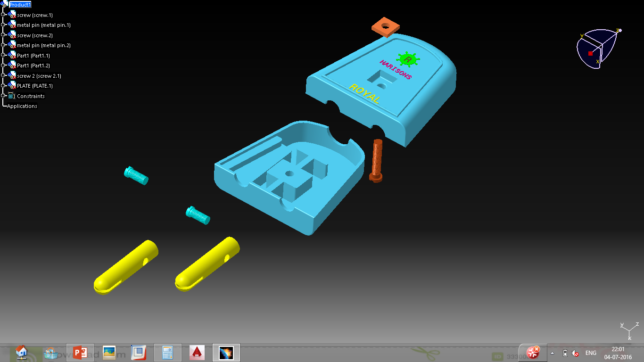
Task: Click the screw.2 component icon
Action: tap(12, 35)
